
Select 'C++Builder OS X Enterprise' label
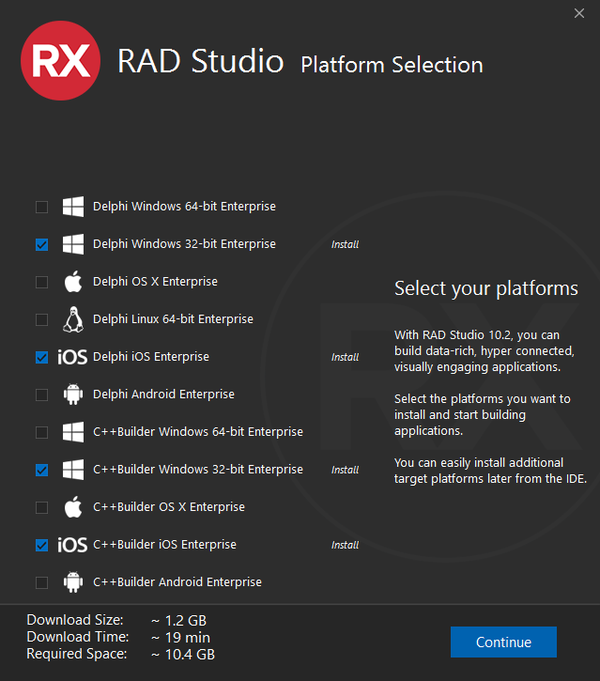169,507
